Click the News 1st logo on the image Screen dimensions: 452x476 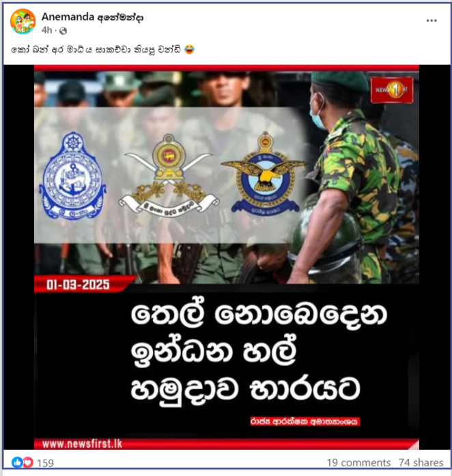[392, 90]
